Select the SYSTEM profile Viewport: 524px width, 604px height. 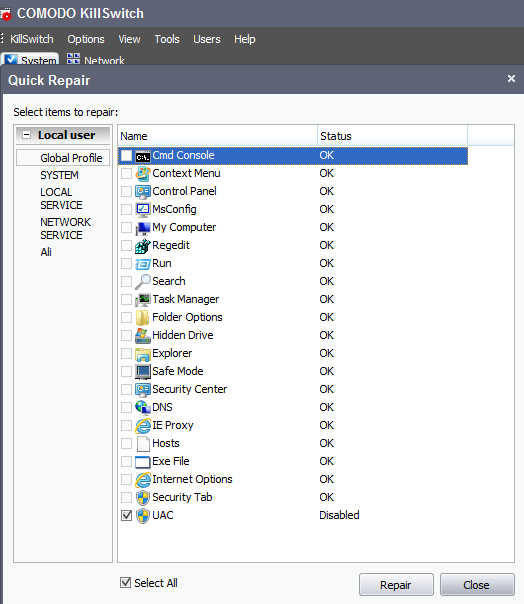tap(59, 175)
